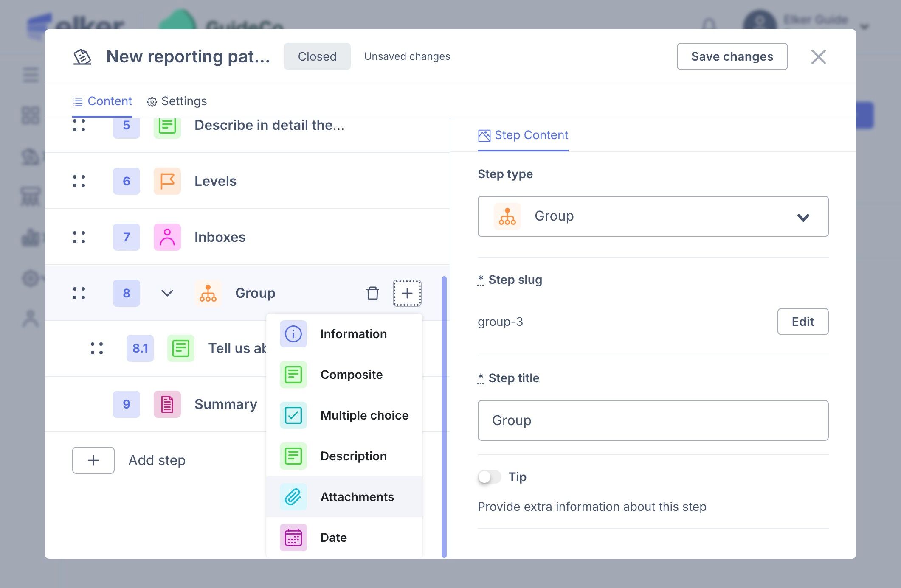Viewport: 901px width, 588px height.
Task: Delete the Group step with trash icon
Action: [372, 293]
